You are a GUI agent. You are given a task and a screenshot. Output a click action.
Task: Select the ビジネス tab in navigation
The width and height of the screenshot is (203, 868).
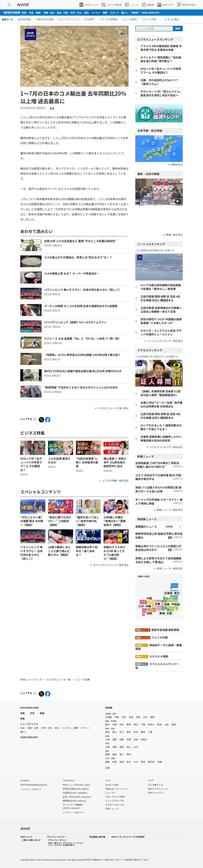pos(95,13)
